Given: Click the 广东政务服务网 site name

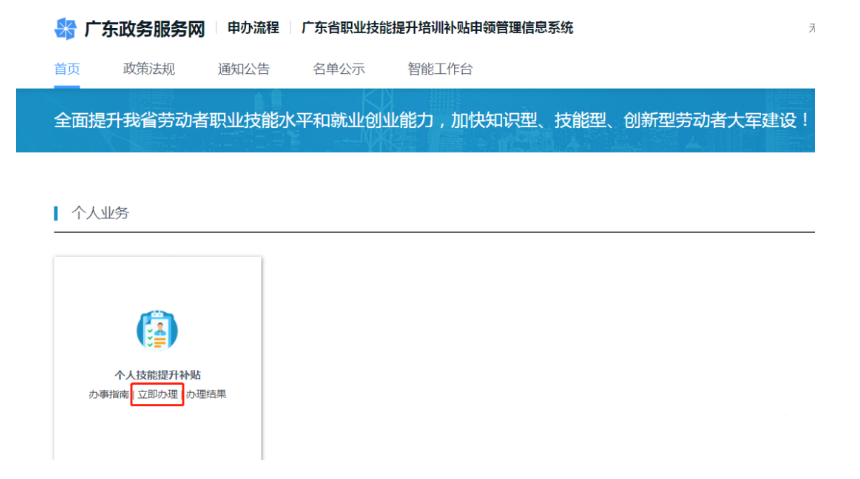Looking at the screenshot, I should pos(144,29).
